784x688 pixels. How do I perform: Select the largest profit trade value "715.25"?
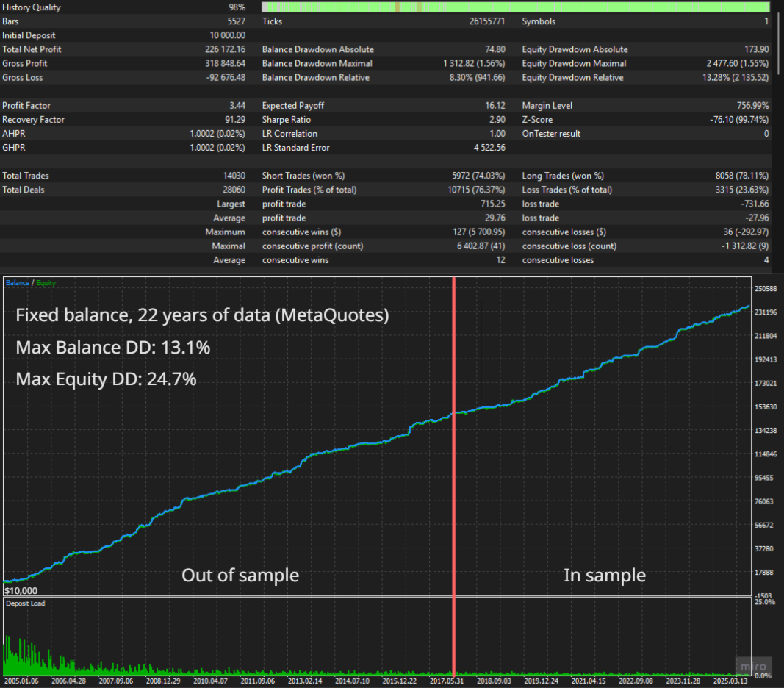coord(493,204)
